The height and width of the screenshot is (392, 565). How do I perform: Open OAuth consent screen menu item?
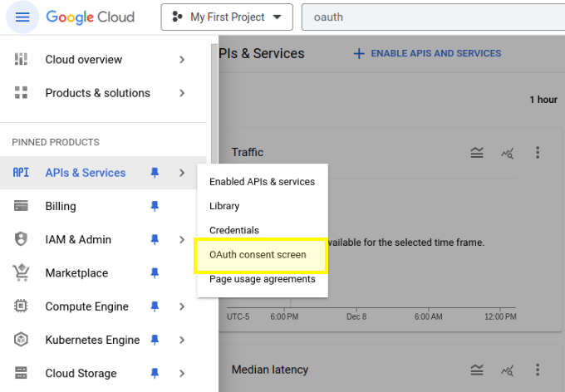[261, 255]
